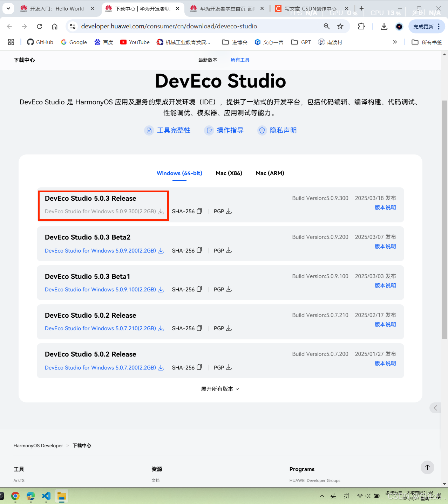448x504 pixels.
Task: Download DevEco Studio for Windows 5.0.7.200
Action: click(104, 367)
